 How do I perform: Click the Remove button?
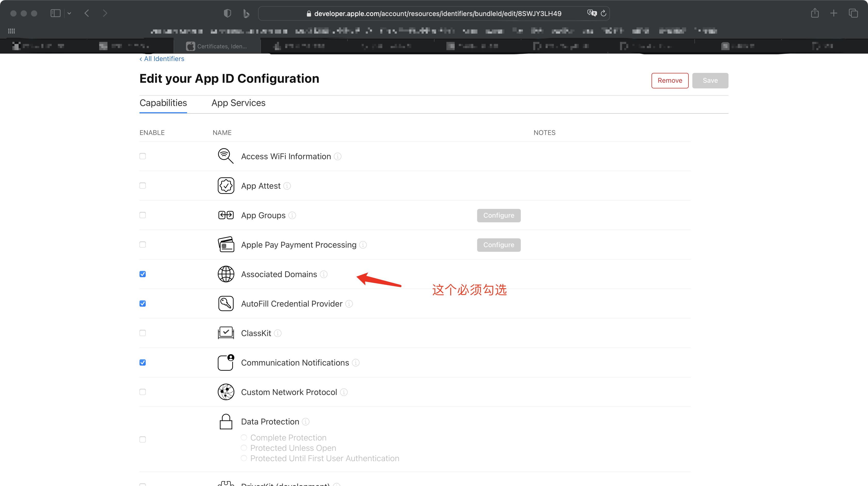670,81
